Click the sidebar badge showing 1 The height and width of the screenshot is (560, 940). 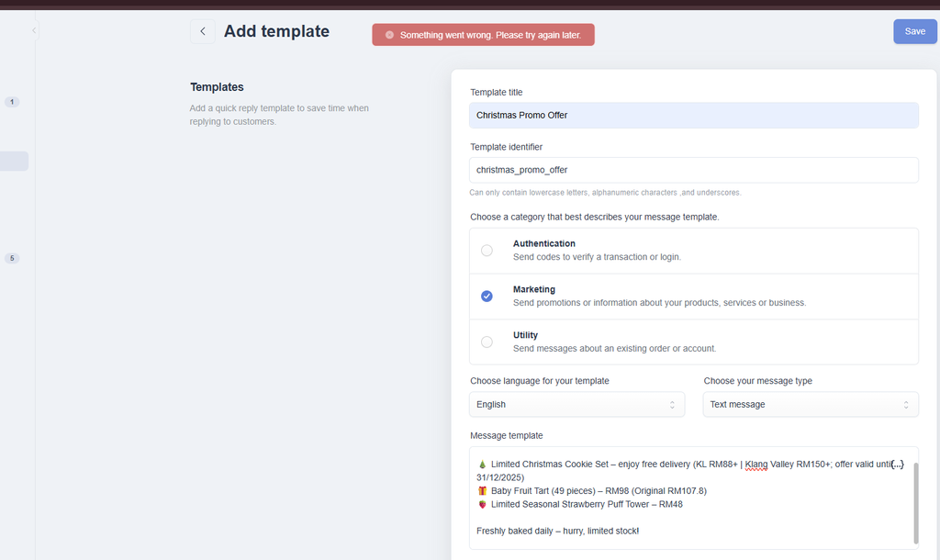[12, 102]
